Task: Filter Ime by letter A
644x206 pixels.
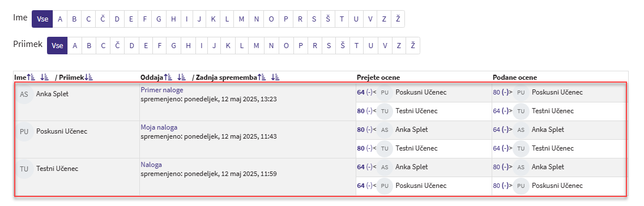Action: (x=60, y=19)
